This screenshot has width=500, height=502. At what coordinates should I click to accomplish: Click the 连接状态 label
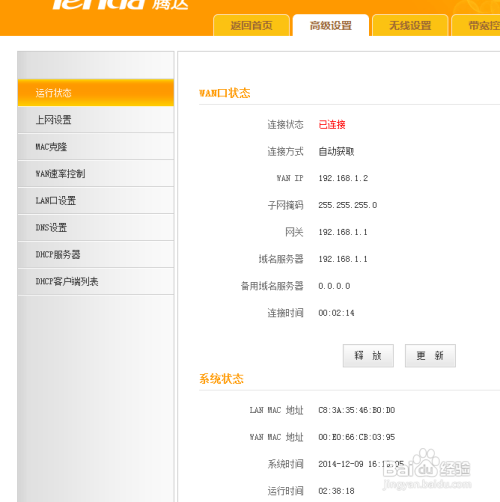(x=285, y=125)
